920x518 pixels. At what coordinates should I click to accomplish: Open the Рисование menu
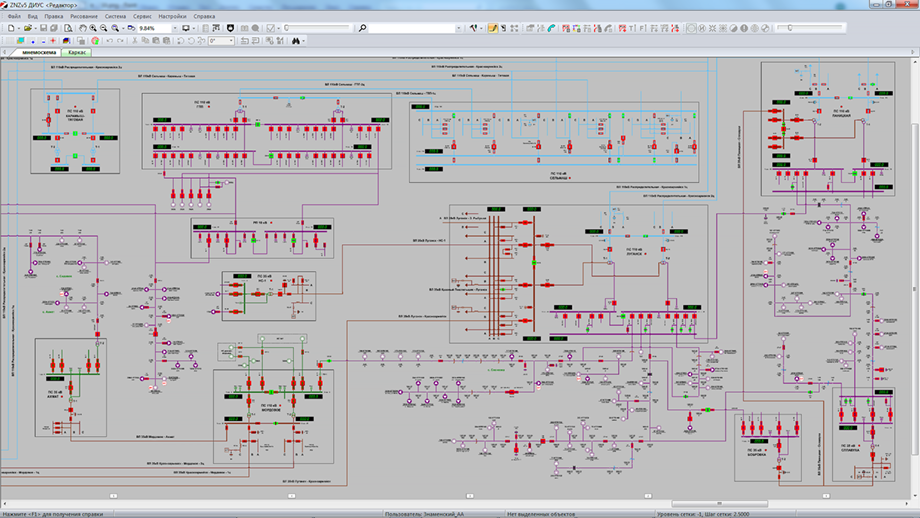tap(84, 17)
